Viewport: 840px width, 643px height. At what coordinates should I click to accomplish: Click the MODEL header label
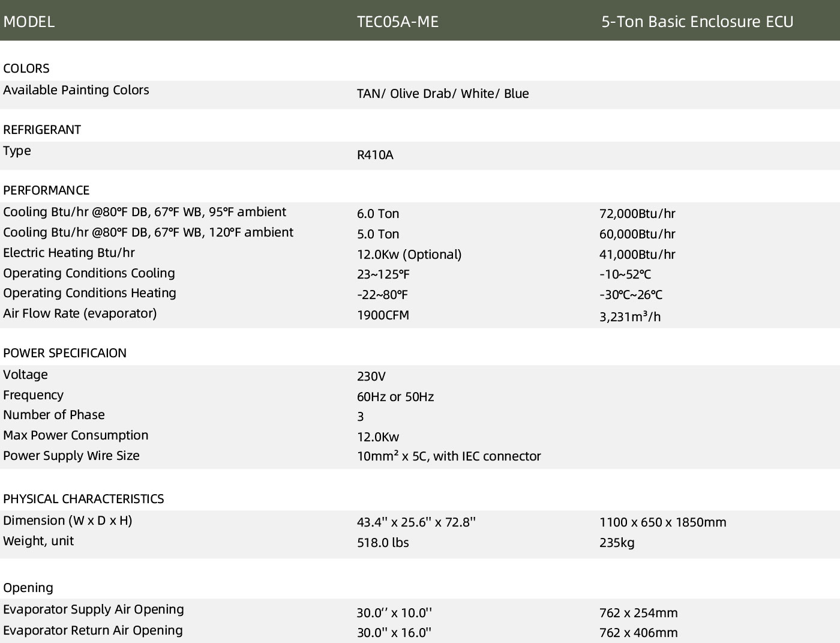29,22
